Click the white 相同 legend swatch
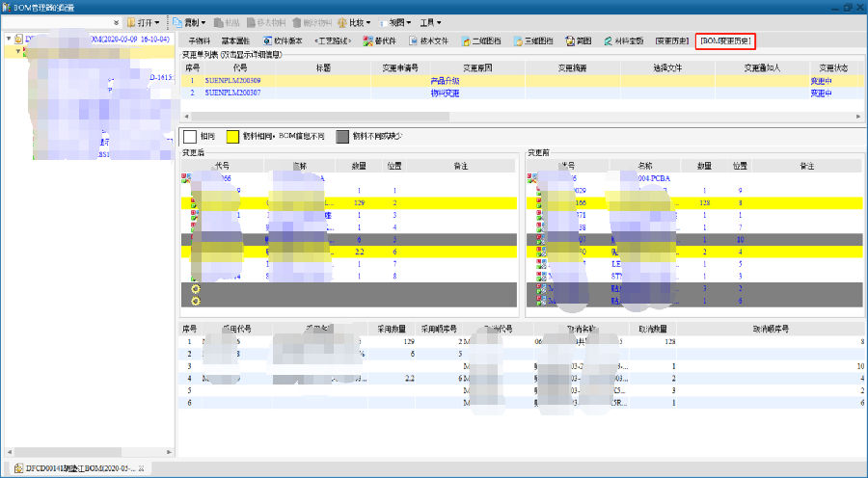Viewport: 868px width, 478px height. [190, 137]
